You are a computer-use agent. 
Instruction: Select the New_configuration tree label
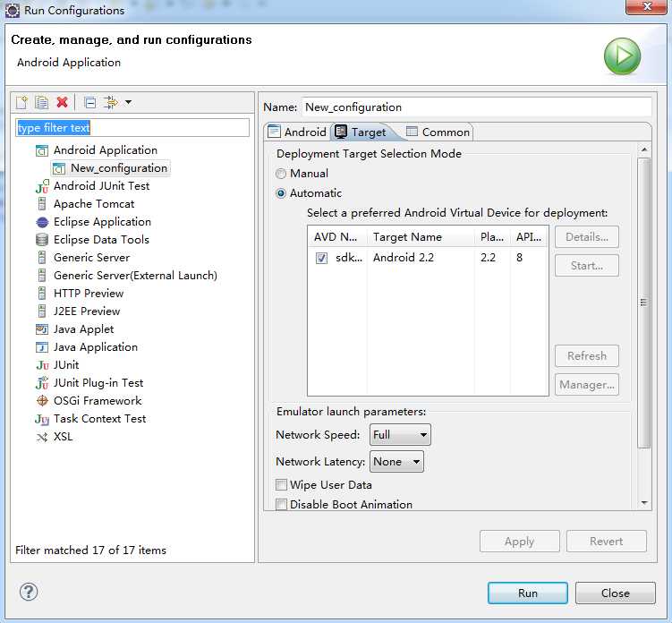coord(119,168)
